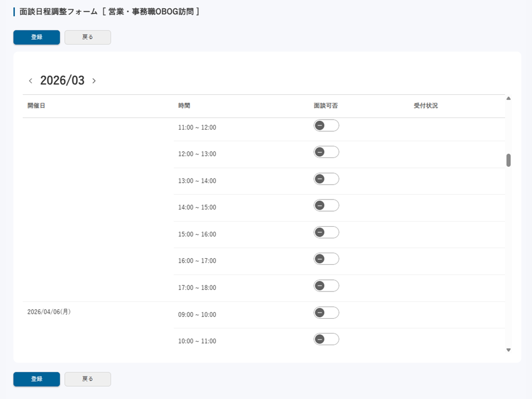Click the vertical scrollbar thumb
The width and height of the screenshot is (532, 399).
coord(508,160)
